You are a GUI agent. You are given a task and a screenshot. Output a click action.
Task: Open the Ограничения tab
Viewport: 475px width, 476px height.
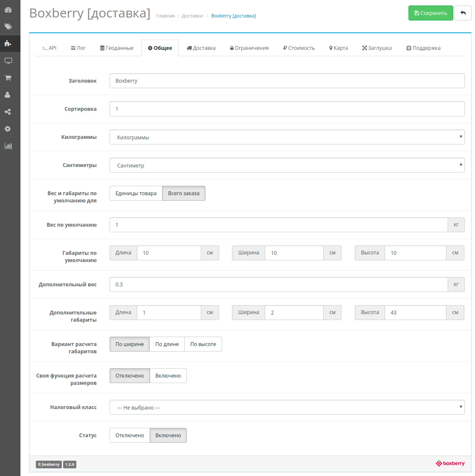[249, 48]
